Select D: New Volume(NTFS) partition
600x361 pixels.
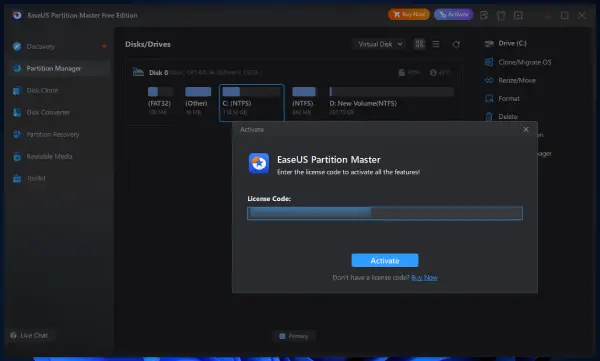click(391, 101)
